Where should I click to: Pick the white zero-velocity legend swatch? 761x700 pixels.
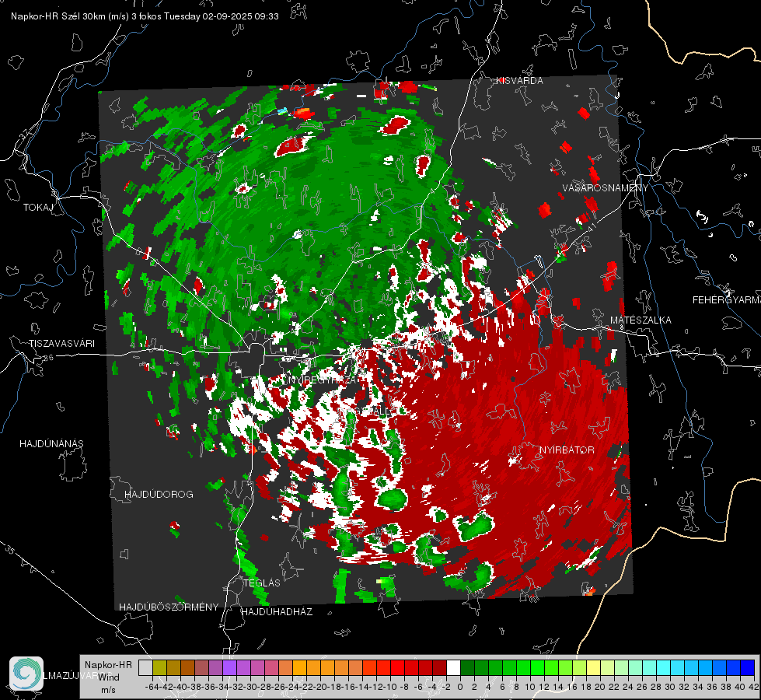click(x=453, y=668)
